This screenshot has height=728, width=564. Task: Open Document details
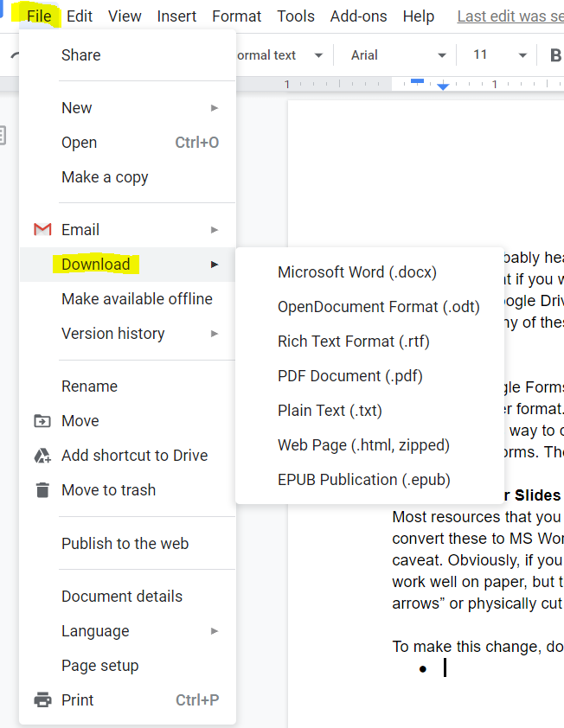(x=128, y=596)
